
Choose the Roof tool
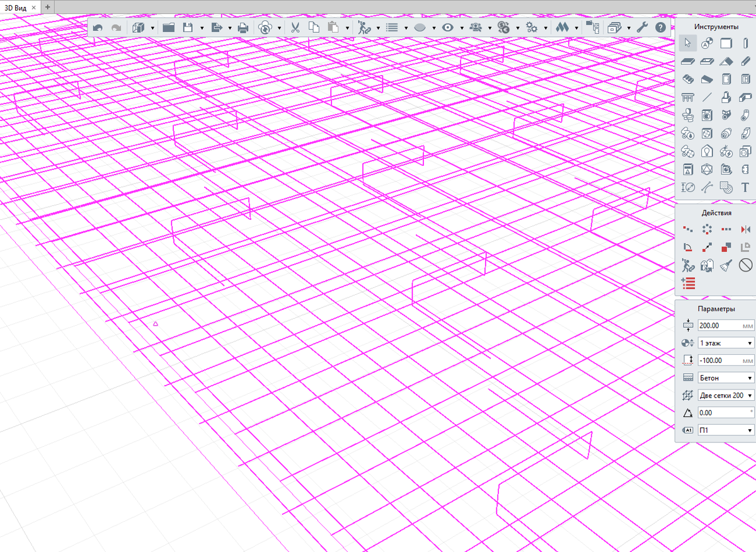coord(726,61)
